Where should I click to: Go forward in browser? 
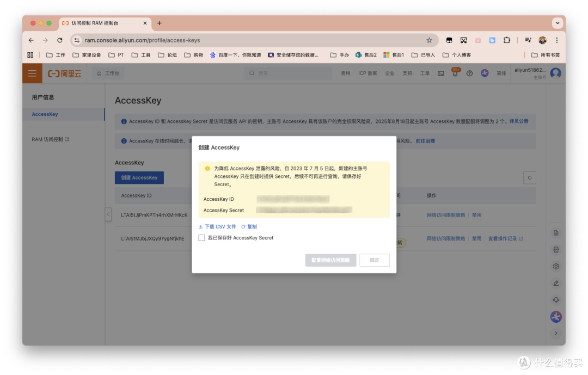coord(45,40)
